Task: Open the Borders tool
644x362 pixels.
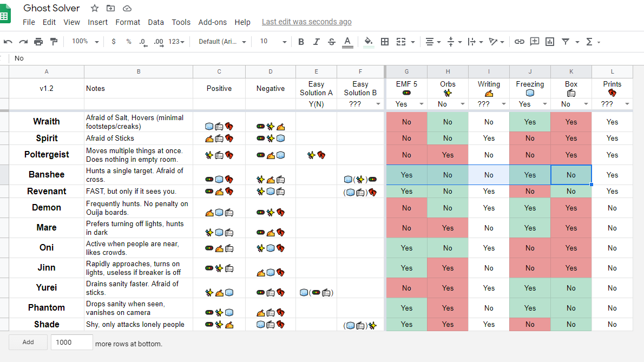Action: (385, 42)
